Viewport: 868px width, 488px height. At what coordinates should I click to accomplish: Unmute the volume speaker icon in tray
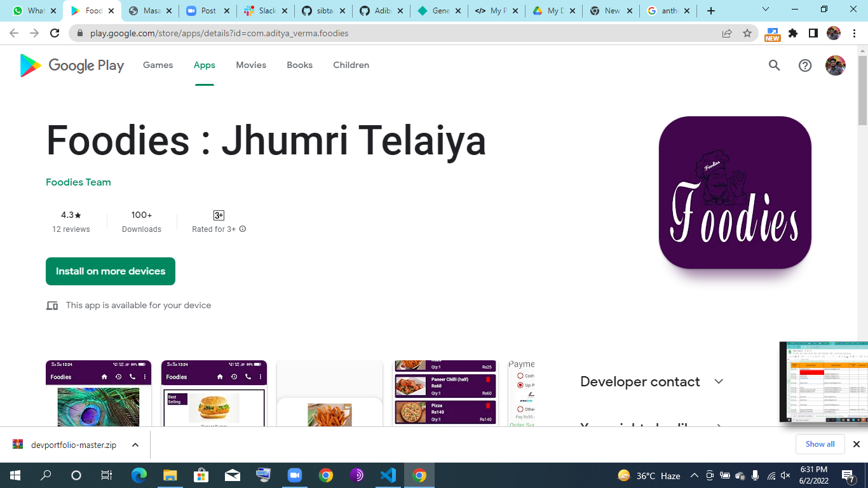click(x=786, y=475)
